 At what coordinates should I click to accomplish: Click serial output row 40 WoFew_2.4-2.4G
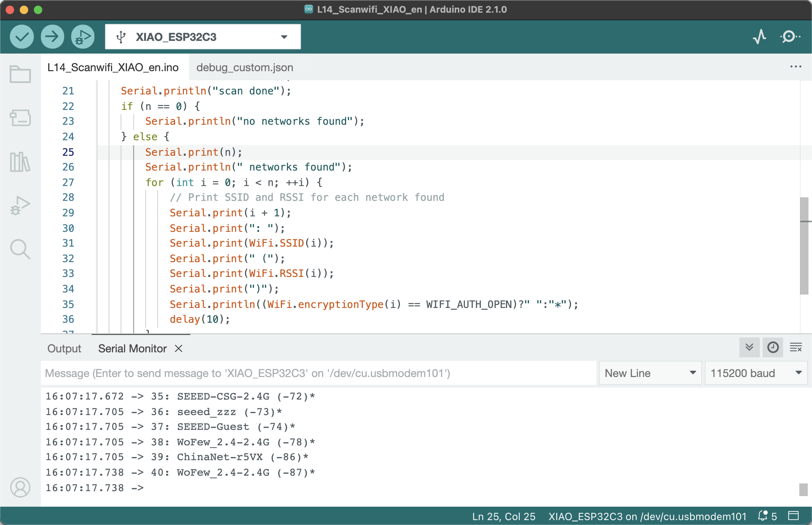coord(180,473)
